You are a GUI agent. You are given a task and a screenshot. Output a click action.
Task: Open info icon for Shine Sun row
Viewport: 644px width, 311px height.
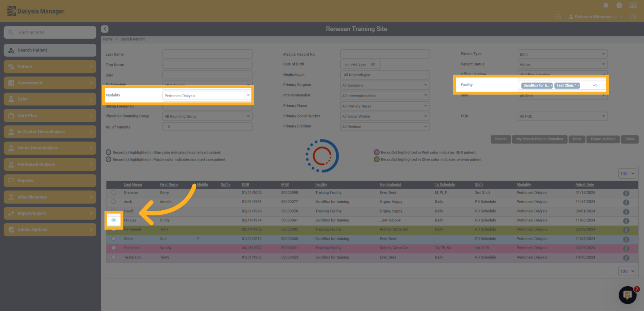(x=626, y=239)
